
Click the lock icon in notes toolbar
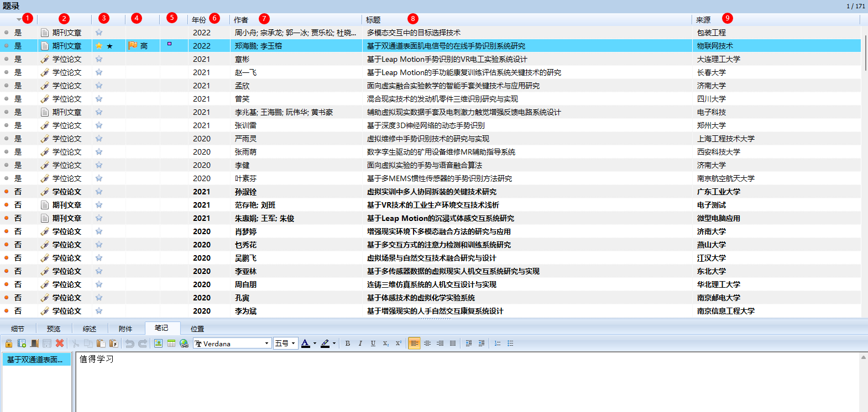pos(9,344)
